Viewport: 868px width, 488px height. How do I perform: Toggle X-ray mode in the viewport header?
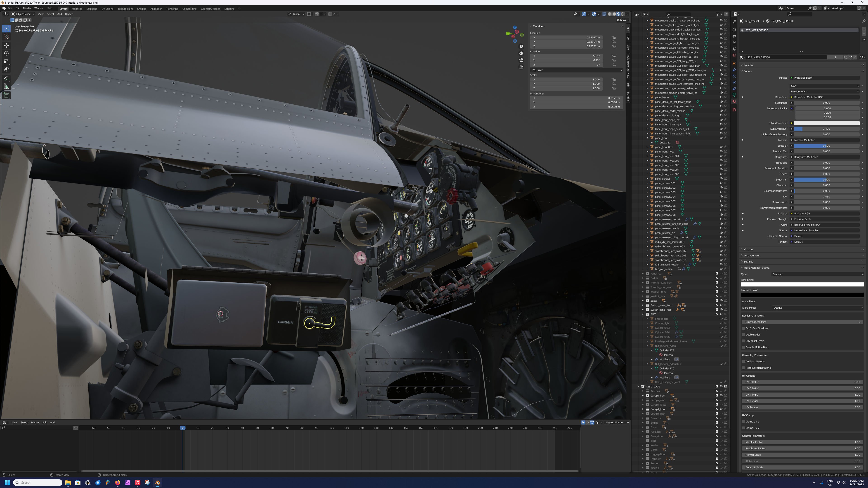[x=604, y=14]
